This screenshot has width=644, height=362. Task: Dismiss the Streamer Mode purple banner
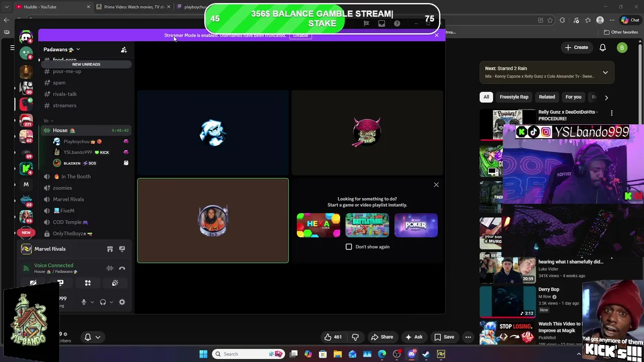point(437,35)
